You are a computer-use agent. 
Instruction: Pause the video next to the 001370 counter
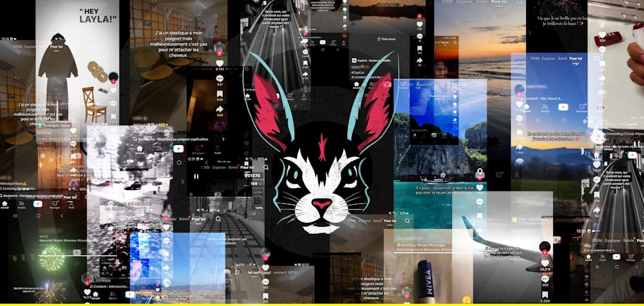(196, 177)
